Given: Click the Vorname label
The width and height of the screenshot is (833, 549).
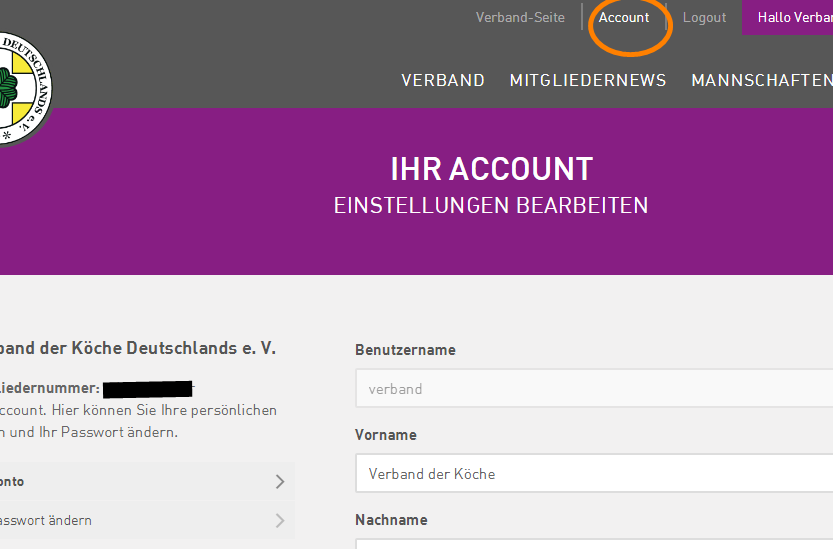Looking at the screenshot, I should point(386,435).
